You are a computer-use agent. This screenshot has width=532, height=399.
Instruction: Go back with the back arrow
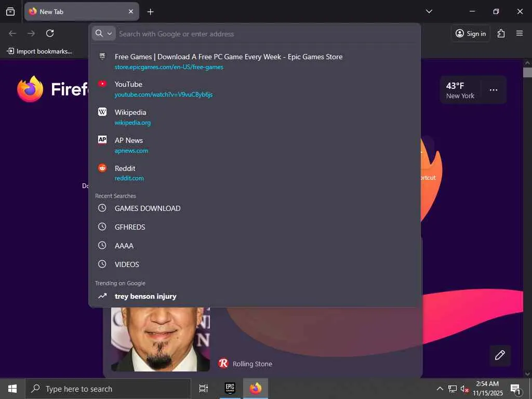12,33
